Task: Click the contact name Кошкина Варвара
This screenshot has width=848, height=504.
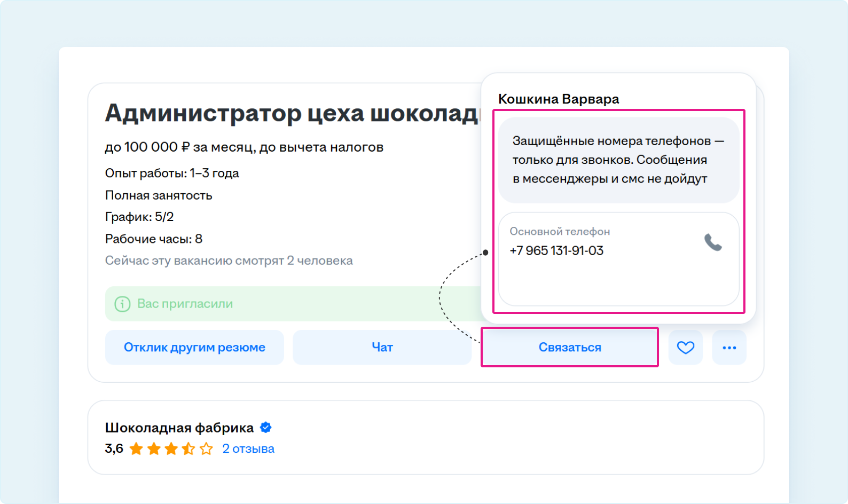Action: coord(559,99)
